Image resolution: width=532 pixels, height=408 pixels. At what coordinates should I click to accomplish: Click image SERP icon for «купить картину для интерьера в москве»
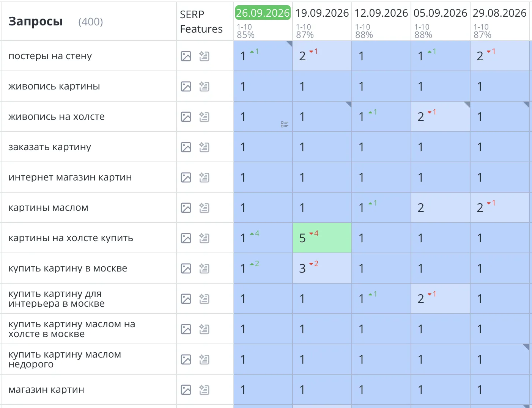(x=186, y=299)
